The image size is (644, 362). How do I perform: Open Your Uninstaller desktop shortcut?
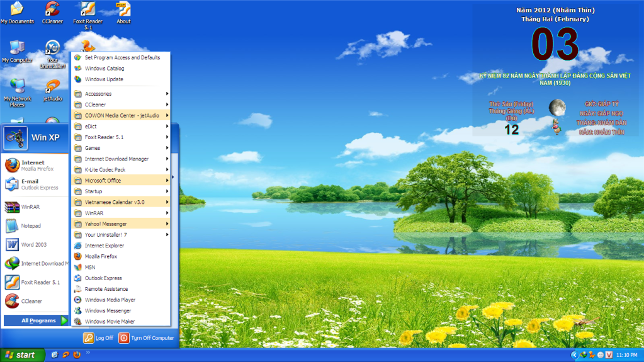coord(52,54)
